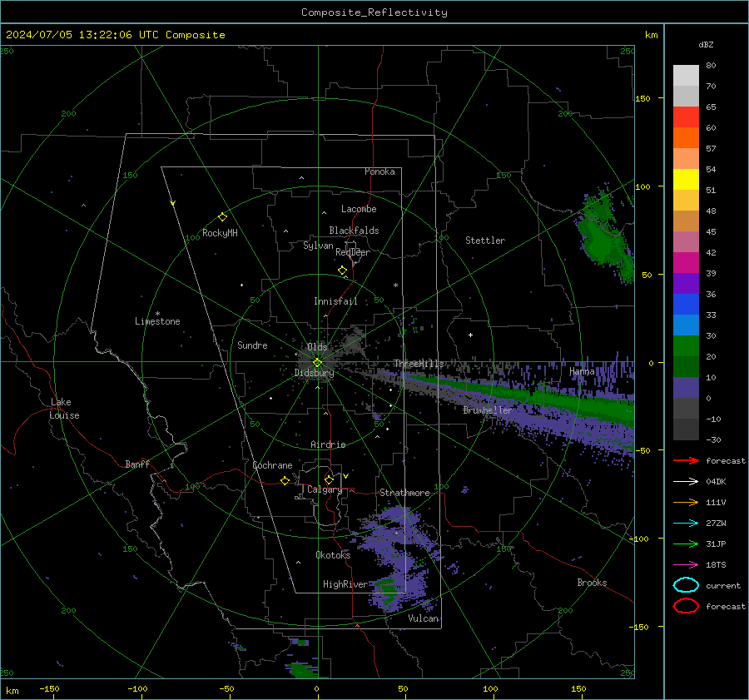Click the yellow swatch between 54 and 51
This screenshot has height=700, width=749.
[686, 180]
